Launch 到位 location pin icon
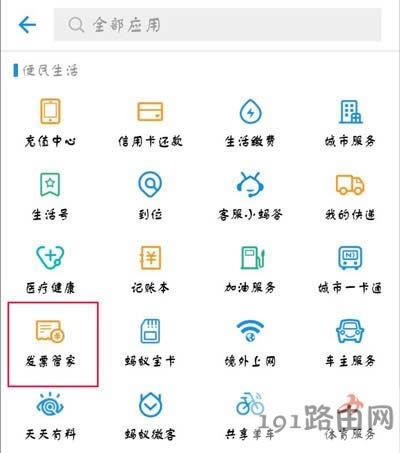Image resolution: width=400 pixels, height=453 pixels. tap(150, 184)
